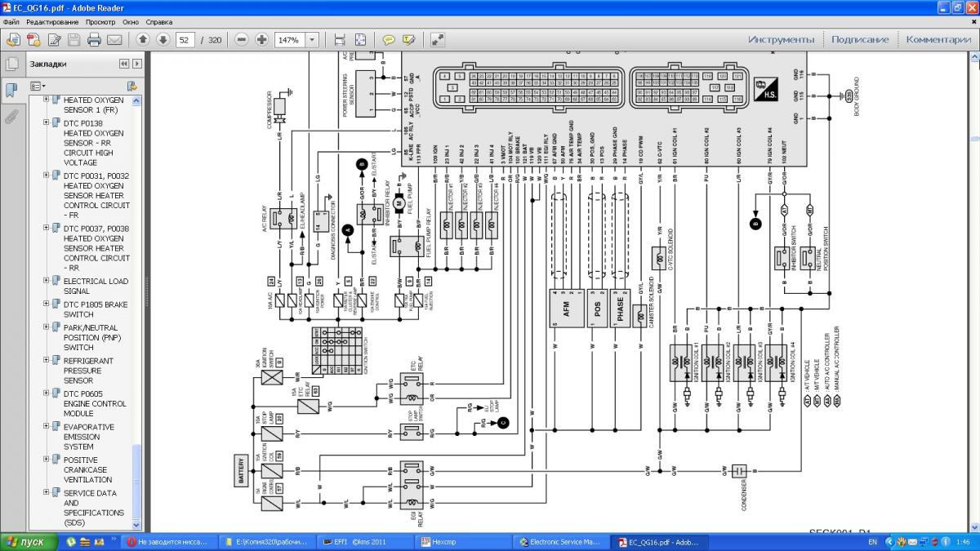980x551 pixels.
Task: Open the page thumbnails panel icon
Action: 11,64
